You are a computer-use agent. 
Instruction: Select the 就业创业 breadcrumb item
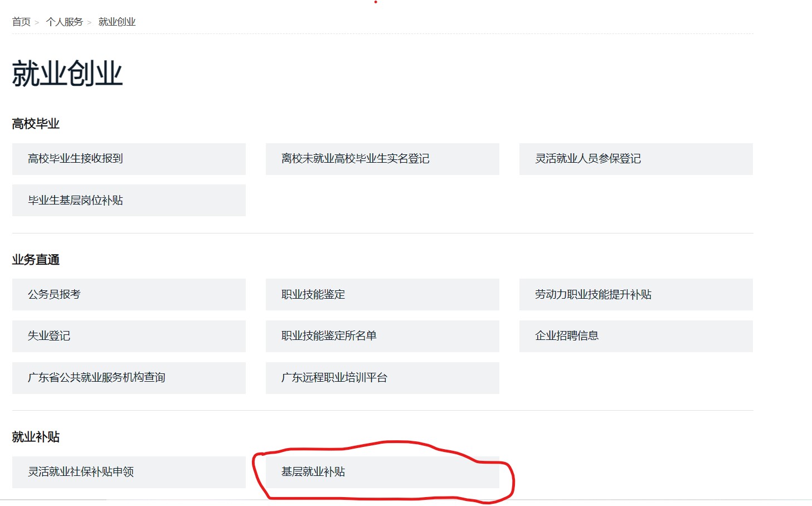(x=115, y=22)
